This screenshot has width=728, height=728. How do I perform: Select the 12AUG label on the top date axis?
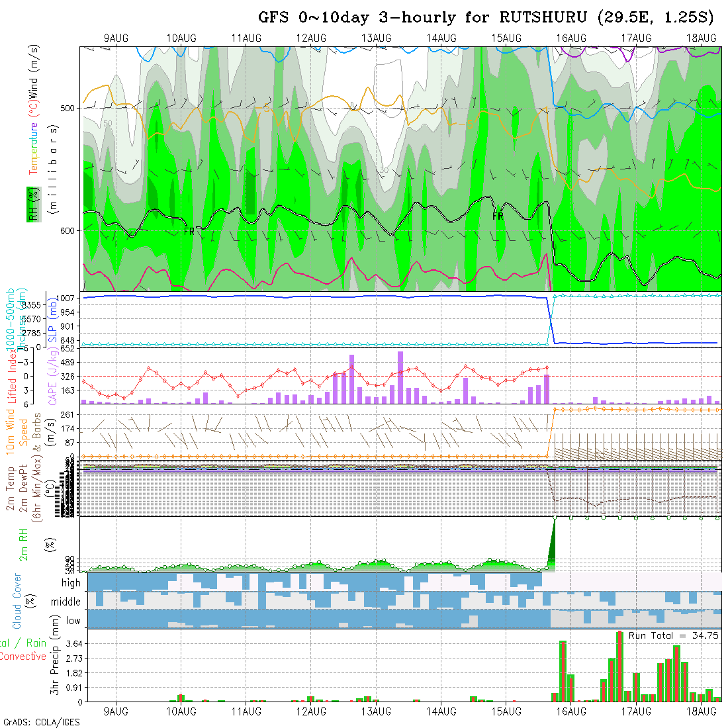coord(311,38)
